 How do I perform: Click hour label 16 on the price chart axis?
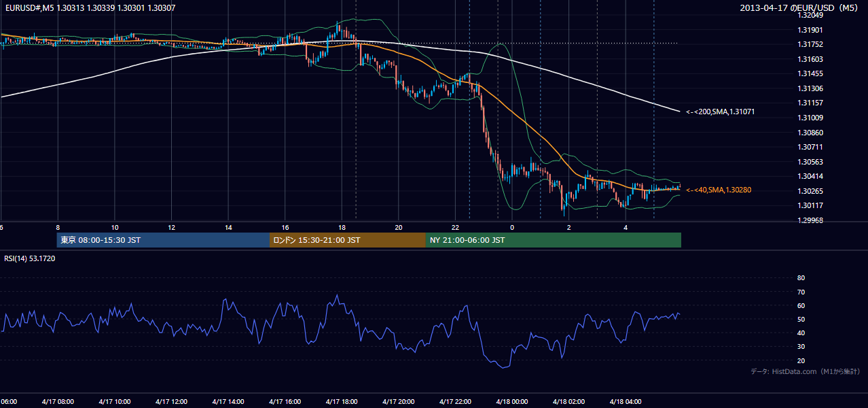[x=285, y=227]
